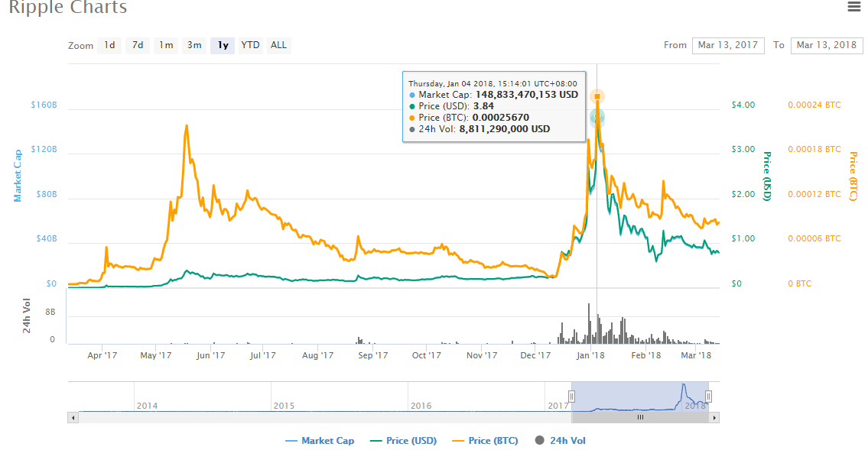
Task: Open the chart hamburger menu
Action: 853,7
